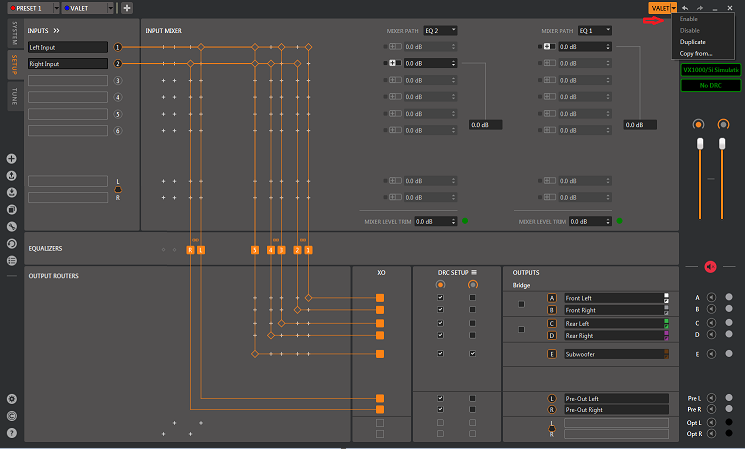Click the list icon in left sidebar
This screenshot has height=449, width=745.
(12, 260)
